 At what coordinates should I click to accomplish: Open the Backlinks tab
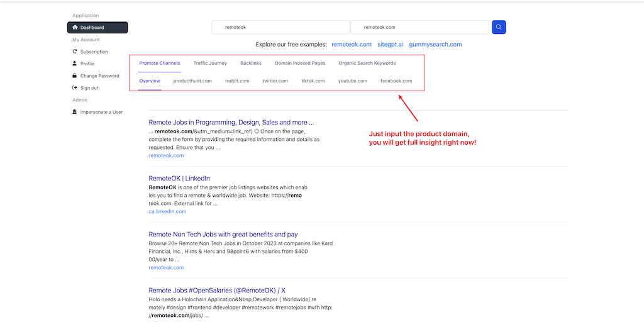coord(251,64)
